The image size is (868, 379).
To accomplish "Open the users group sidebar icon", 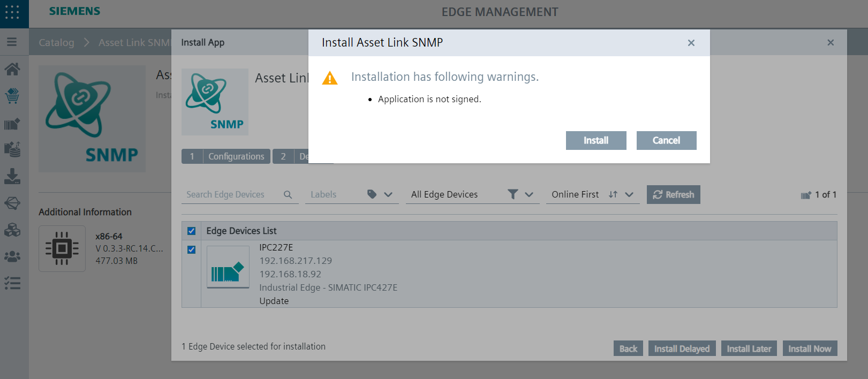I will 12,257.
